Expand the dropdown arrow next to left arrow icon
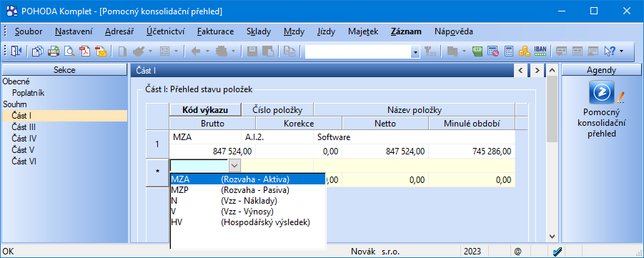Screen dimensions: 644x258 (207, 51)
